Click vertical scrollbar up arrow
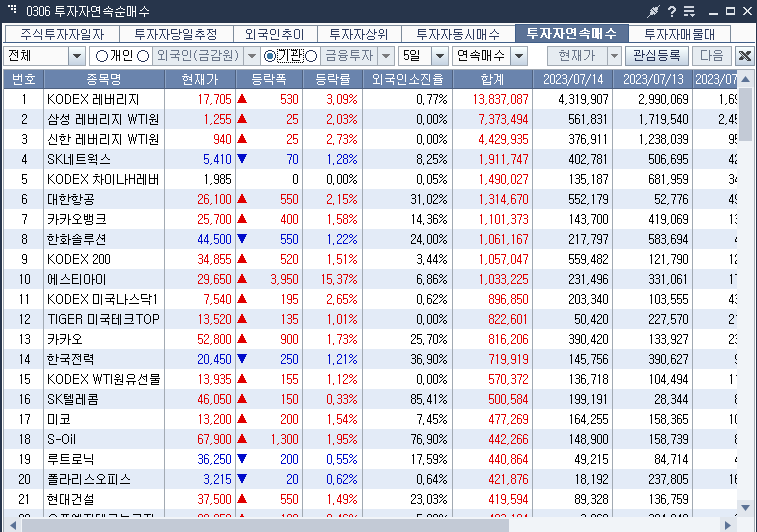757x532 pixels. click(x=745, y=79)
